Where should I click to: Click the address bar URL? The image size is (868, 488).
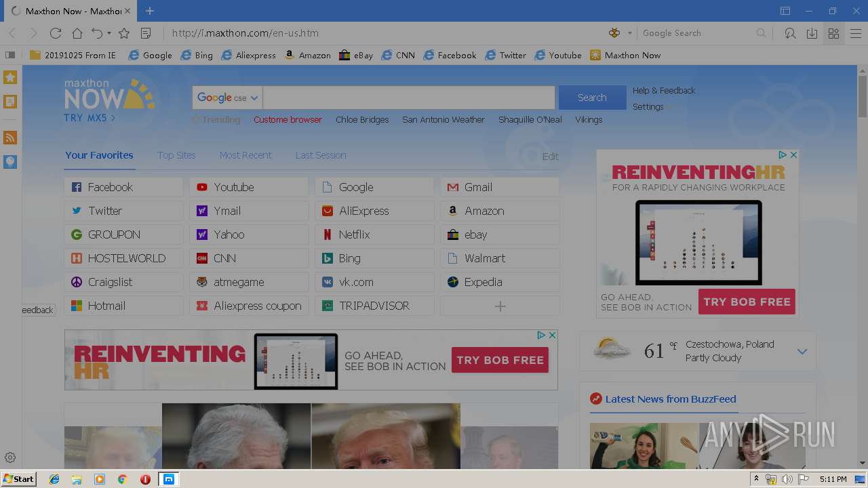tap(245, 33)
